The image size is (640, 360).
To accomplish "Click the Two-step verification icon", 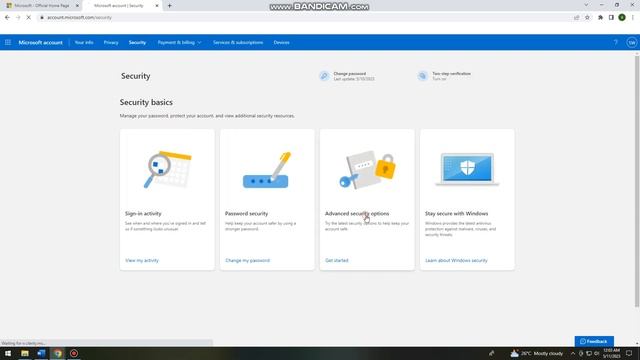I will [422, 76].
